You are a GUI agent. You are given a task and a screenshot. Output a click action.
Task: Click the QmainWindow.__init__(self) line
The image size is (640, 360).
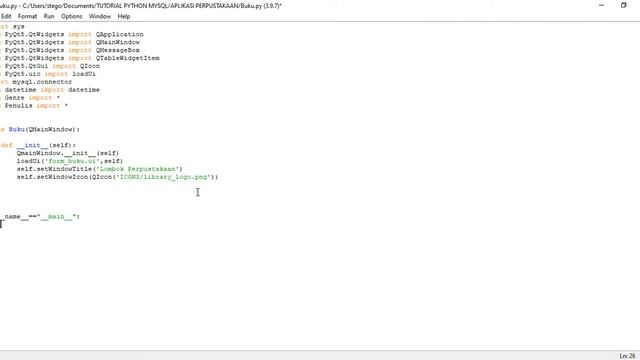68,153
